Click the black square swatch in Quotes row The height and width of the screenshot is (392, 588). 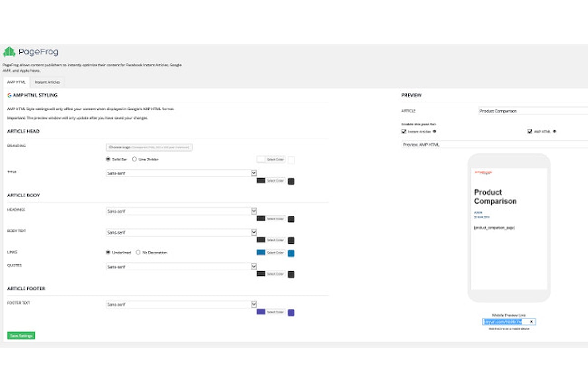click(x=291, y=274)
